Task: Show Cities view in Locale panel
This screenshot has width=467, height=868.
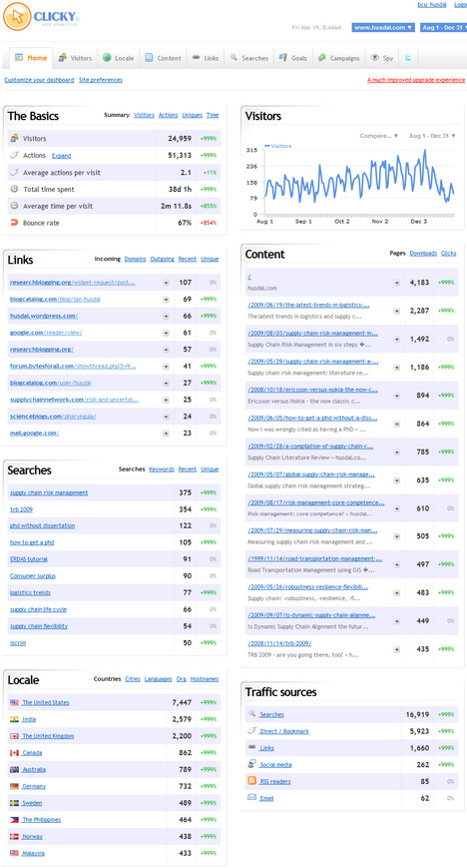Action: click(133, 679)
